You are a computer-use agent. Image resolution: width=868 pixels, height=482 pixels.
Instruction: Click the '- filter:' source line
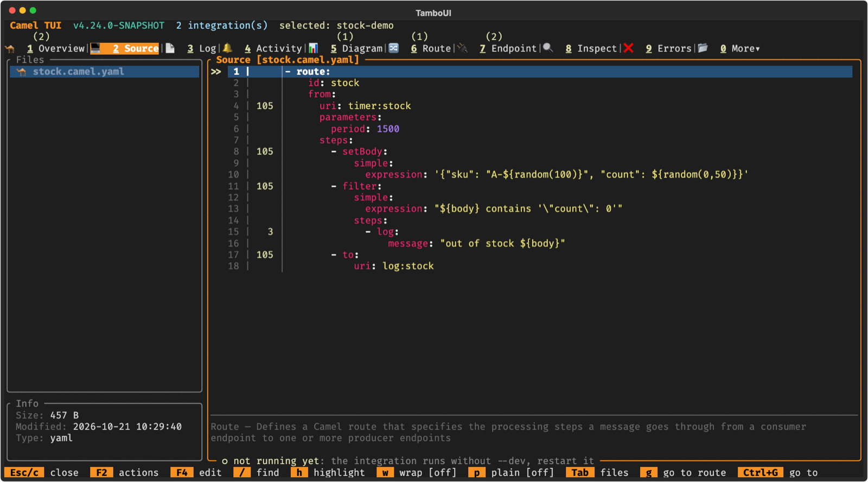[x=356, y=186]
